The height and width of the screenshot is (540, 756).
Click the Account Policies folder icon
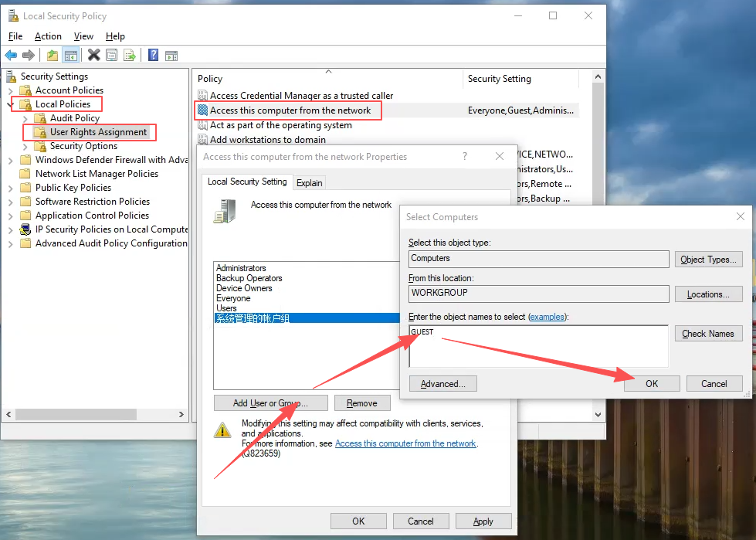25,90
